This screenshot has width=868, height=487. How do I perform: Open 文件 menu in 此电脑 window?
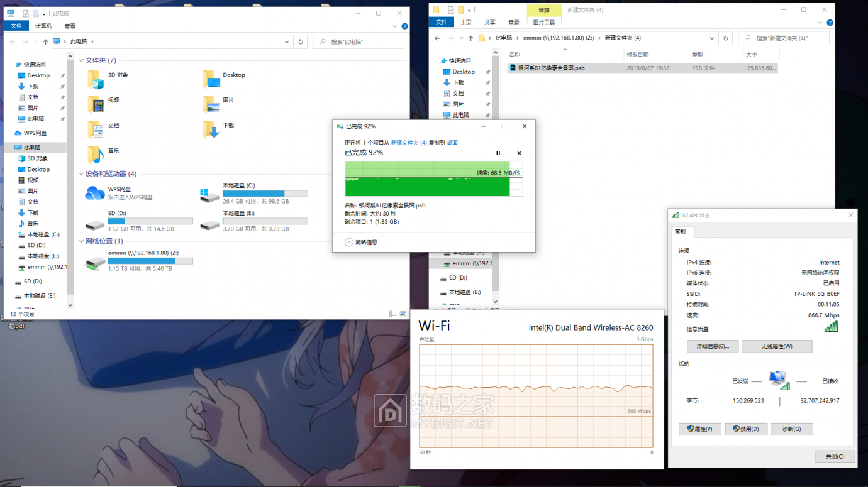tap(16, 26)
